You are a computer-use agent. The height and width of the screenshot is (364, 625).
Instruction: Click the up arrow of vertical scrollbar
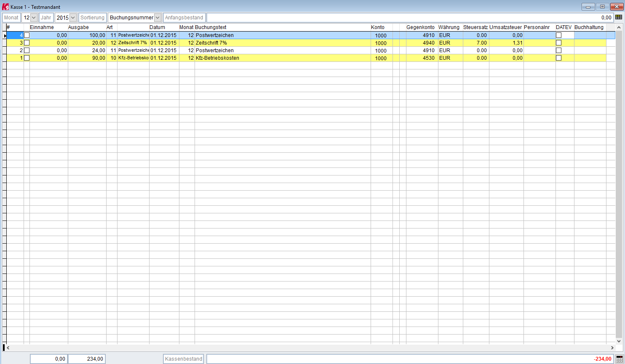coord(619,27)
